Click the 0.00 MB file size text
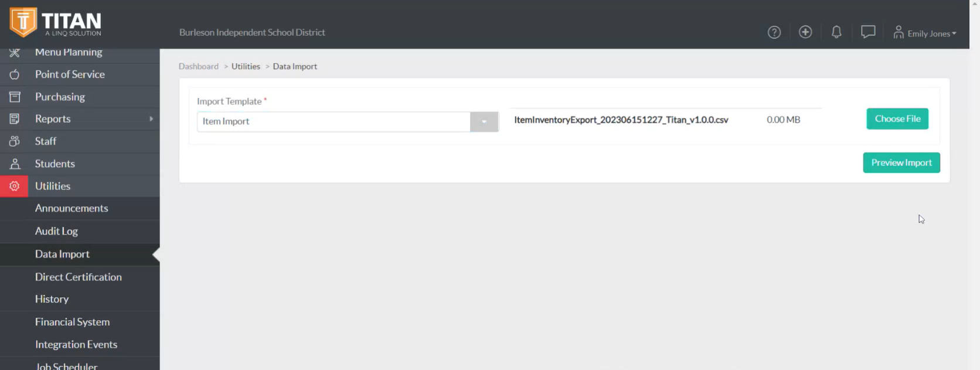This screenshot has width=980, height=370. pyautogui.click(x=784, y=120)
